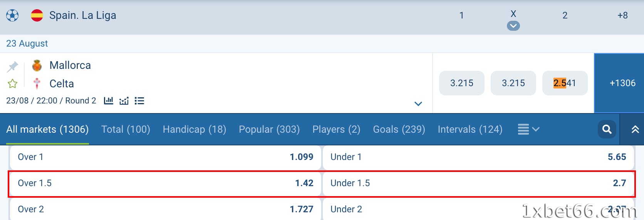
Task: Select highlighted away win odds 2.541
Action: (565, 83)
